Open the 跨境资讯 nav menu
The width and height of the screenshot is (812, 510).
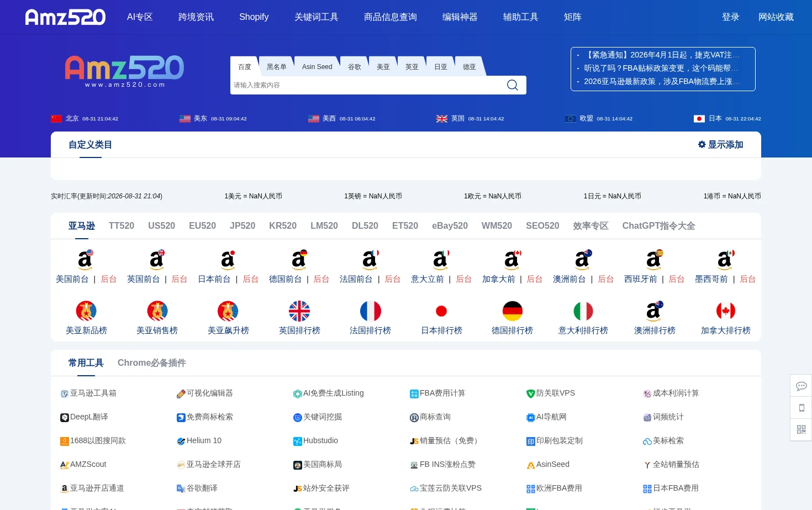tap(196, 17)
